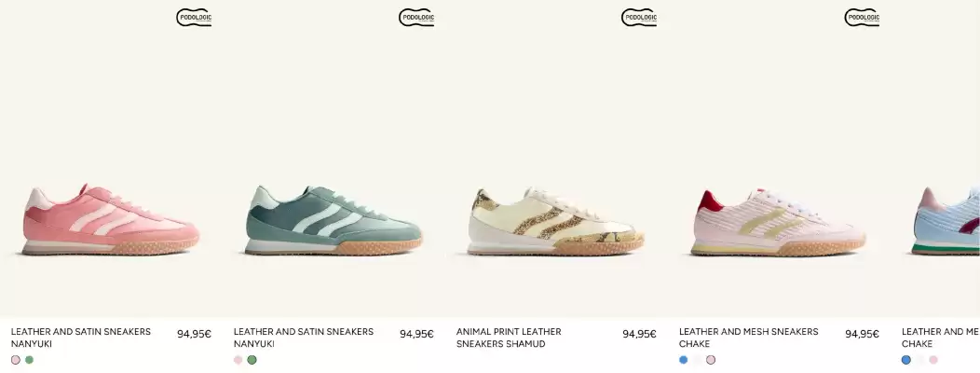
Task: Click Podologic logo above pink Nanyuki sneaker
Action: [194, 18]
